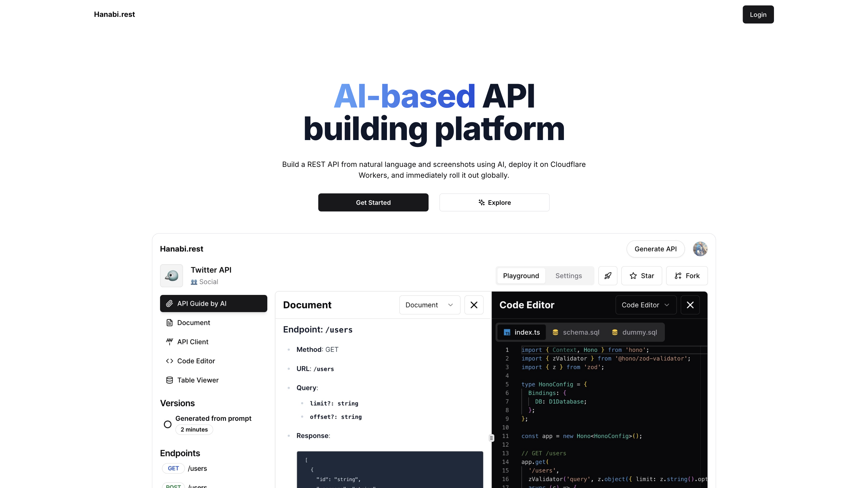Star the Twitter API project
The image size is (868, 488).
[642, 276]
